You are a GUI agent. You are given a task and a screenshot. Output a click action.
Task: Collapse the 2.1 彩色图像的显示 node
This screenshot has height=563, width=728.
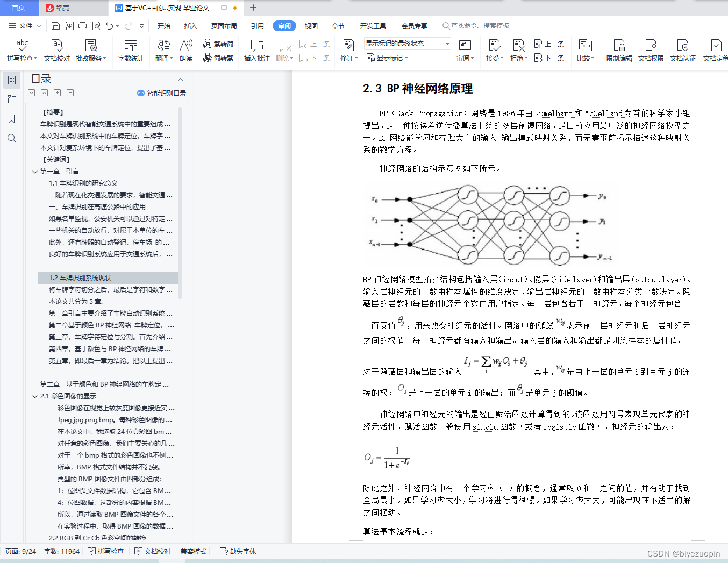[35, 396]
